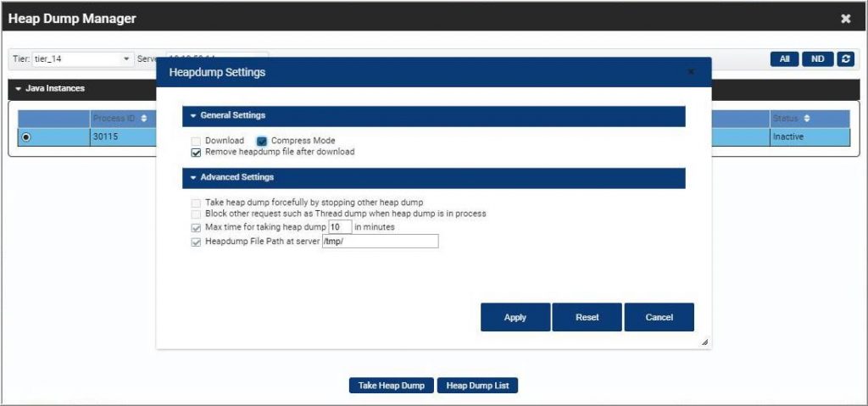
Task: Enable forceful heap dump checkbox
Action: point(197,203)
